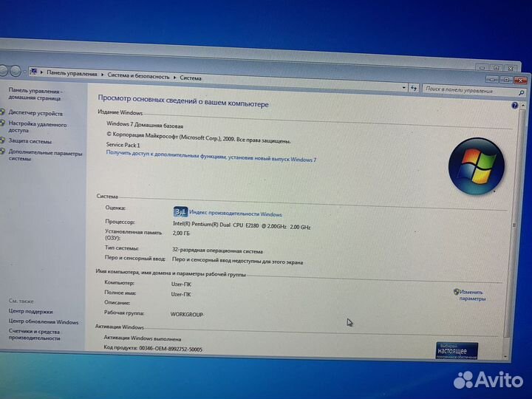The height and width of the screenshot is (399, 532).
Task: Open 'Центр поддержки' link
Action: point(30,312)
